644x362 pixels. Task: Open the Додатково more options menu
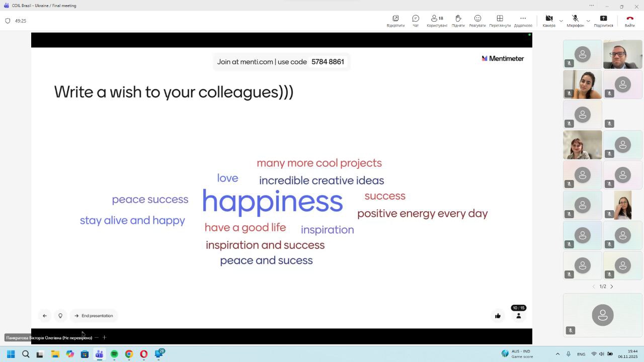click(x=523, y=19)
